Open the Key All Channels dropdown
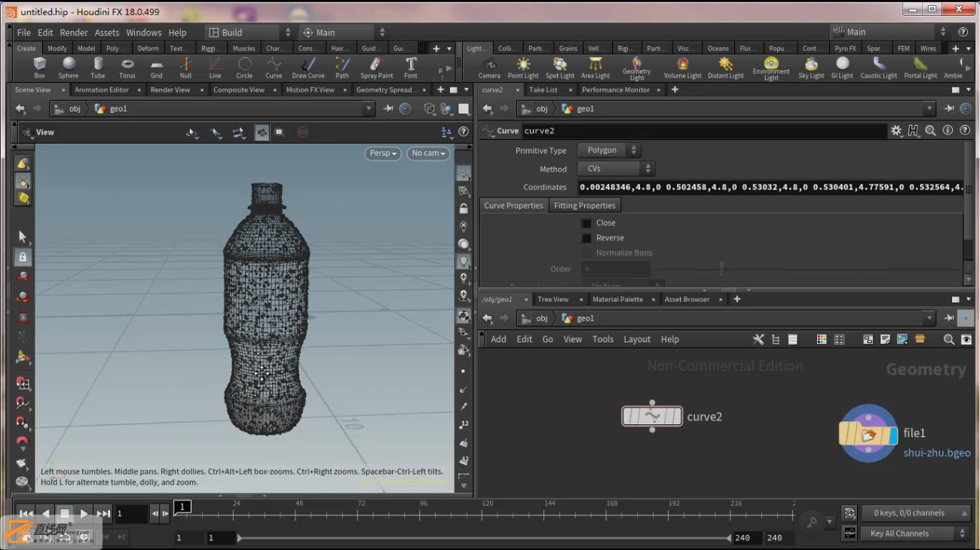The height and width of the screenshot is (550, 980). (x=915, y=533)
